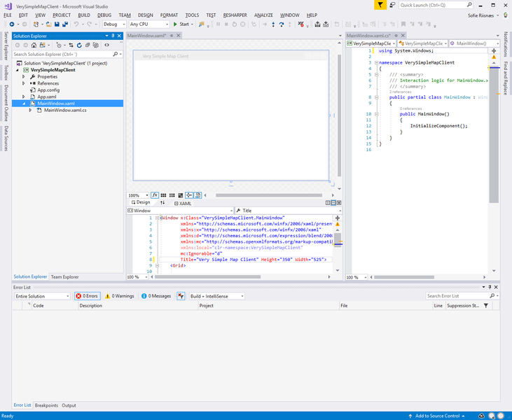Expand the MainWindow.xaml.cs node

pyautogui.click(x=30, y=111)
